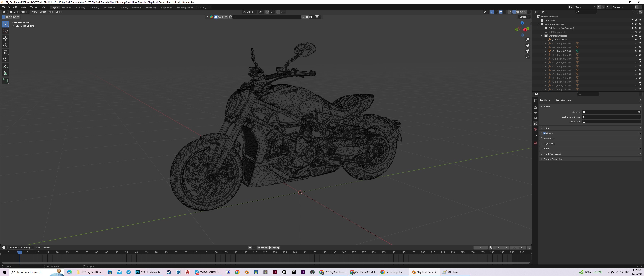Collapse the SKP Mesh Objects tree
This screenshot has height=276, width=644.
pyautogui.click(x=542, y=36)
